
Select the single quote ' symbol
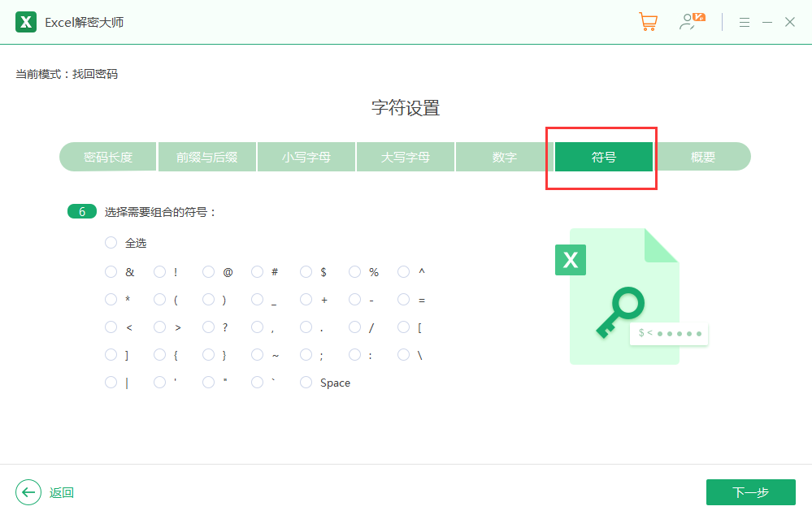pos(159,383)
